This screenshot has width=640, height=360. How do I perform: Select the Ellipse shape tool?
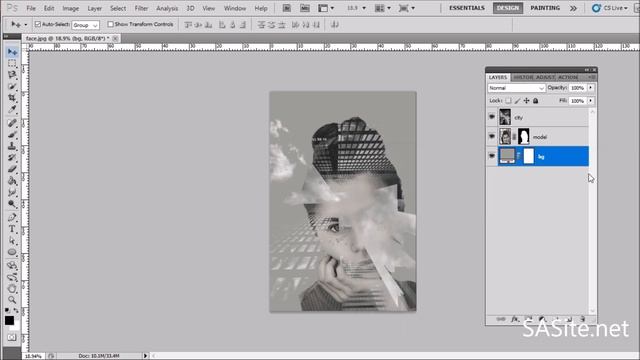coord(12,252)
